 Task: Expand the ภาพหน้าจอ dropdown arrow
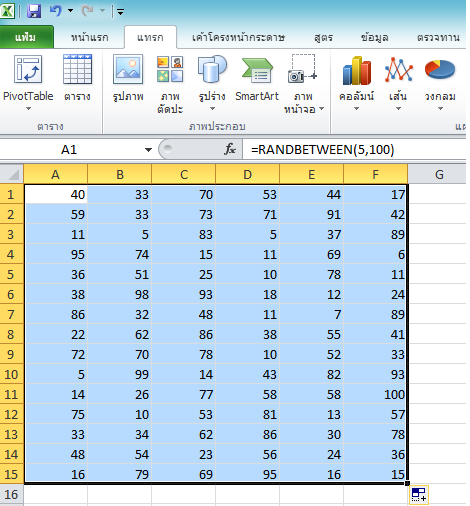point(321,108)
